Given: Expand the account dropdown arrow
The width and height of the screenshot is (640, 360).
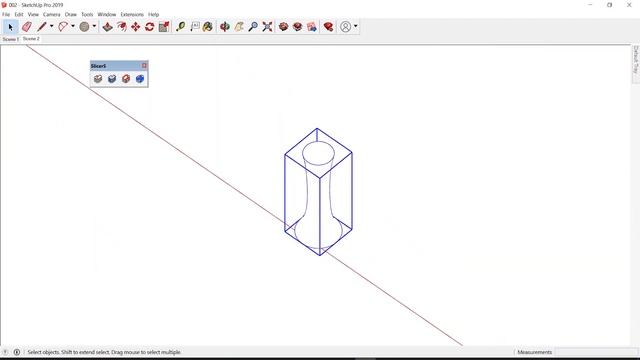Looking at the screenshot, I should 356,26.
